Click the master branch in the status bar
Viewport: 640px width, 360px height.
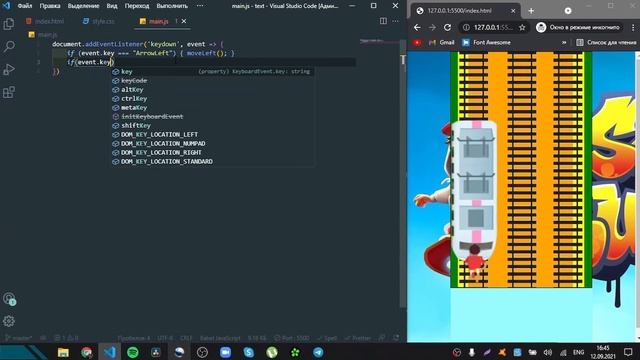[18, 338]
